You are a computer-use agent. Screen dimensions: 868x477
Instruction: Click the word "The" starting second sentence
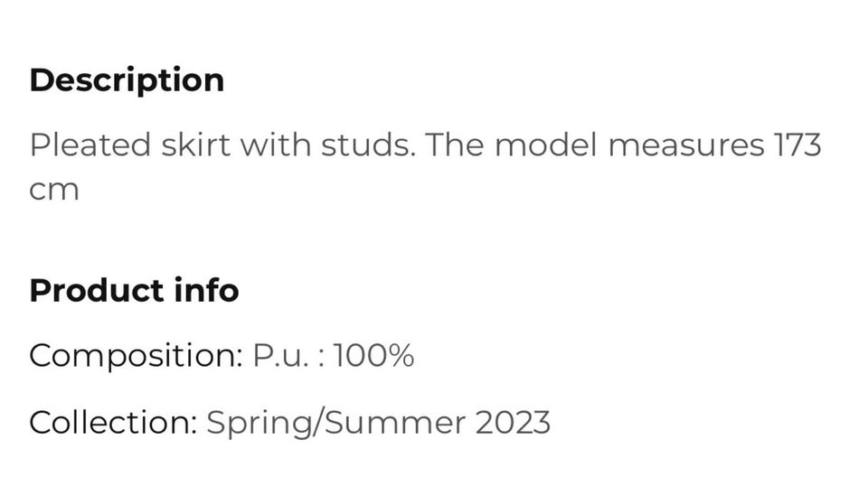[x=455, y=145]
